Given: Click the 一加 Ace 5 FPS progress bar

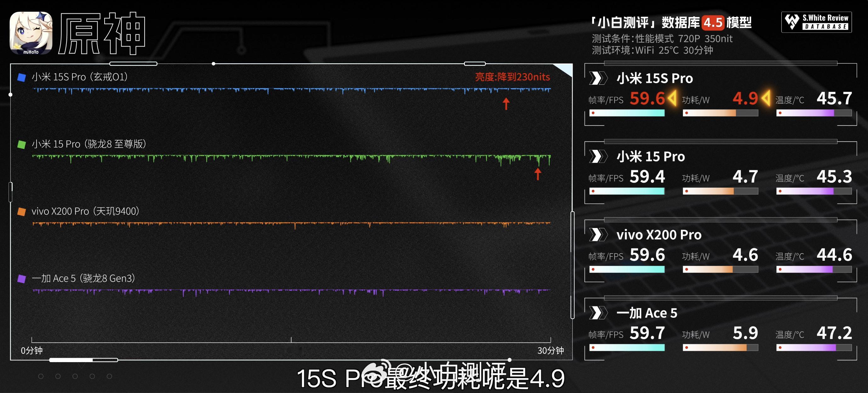Looking at the screenshot, I should click(x=627, y=348).
